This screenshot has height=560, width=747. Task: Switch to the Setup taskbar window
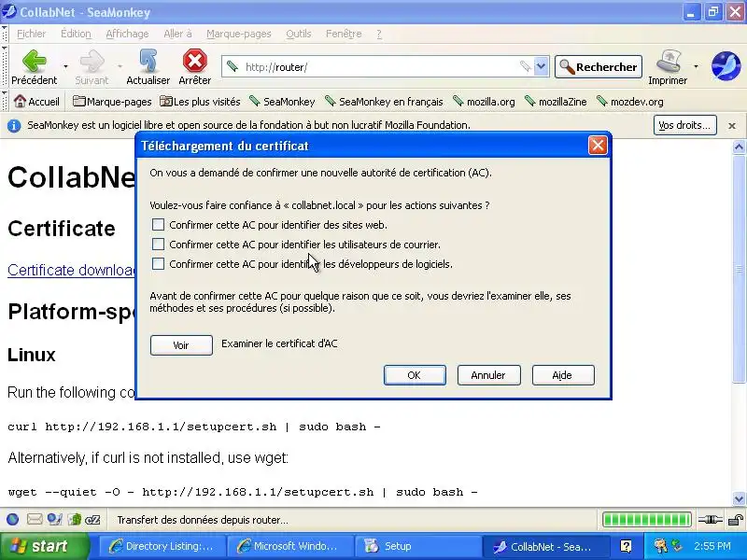(x=416, y=546)
